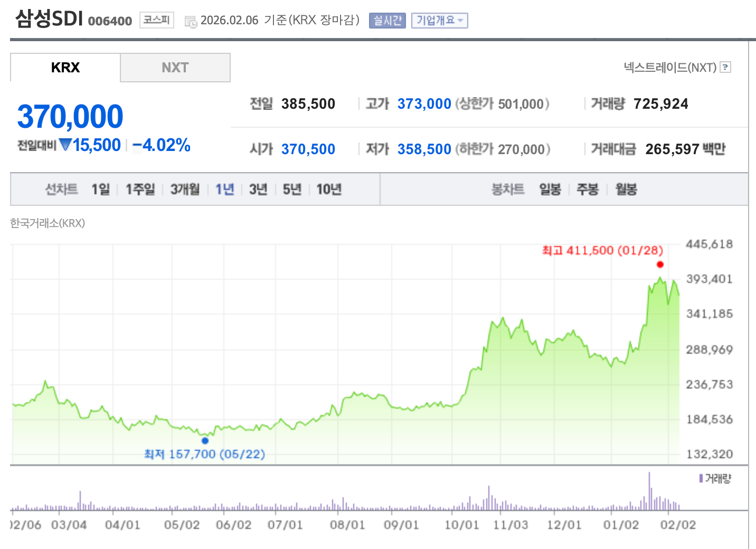Click the 실시간 button
Screen dimensions: 756x549
pos(388,21)
